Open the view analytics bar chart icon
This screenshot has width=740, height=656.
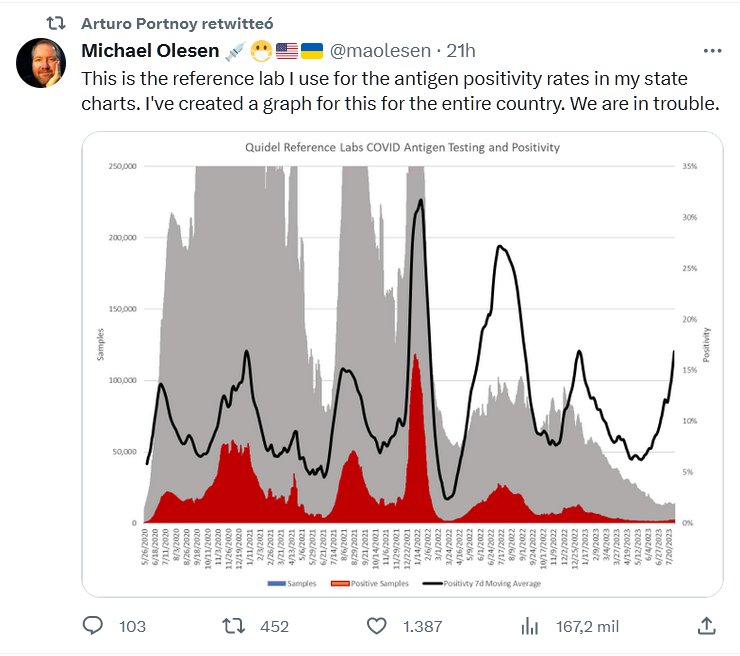click(530, 626)
